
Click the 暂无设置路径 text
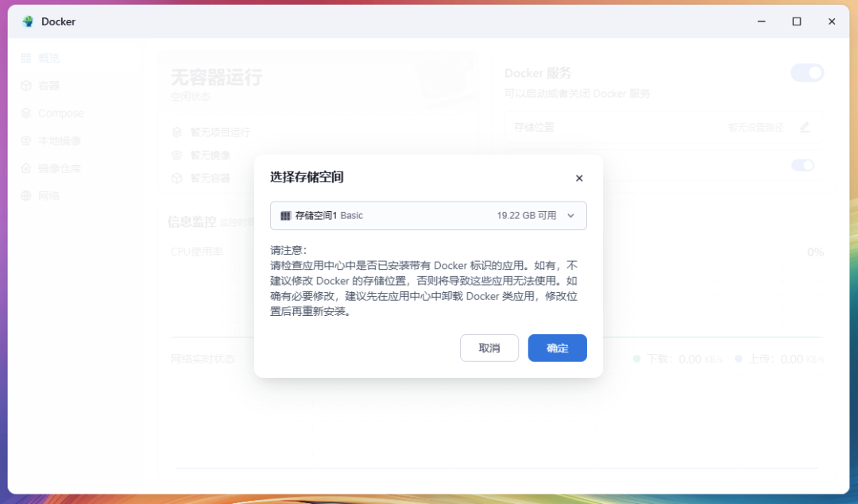click(x=756, y=127)
